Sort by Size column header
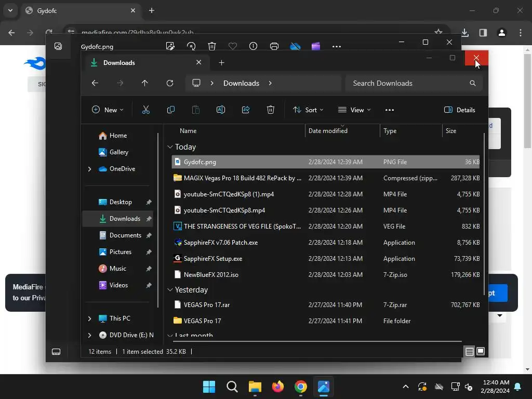Image resolution: width=532 pixels, height=399 pixels. [462, 131]
